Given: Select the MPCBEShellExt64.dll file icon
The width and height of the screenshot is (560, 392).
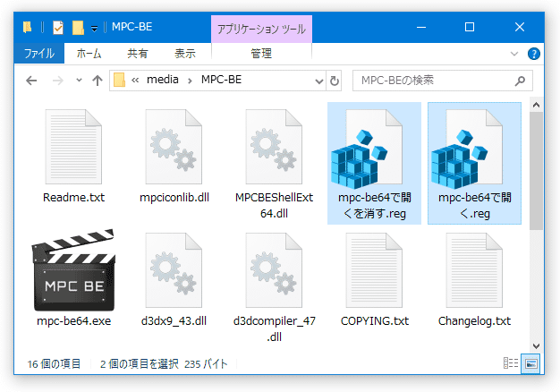Looking at the screenshot, I should click(x=274, y=147).
